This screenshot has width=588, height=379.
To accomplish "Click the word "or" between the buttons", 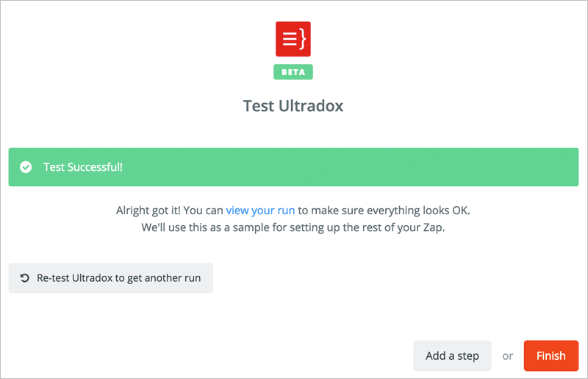I will [x=508, y=356].
